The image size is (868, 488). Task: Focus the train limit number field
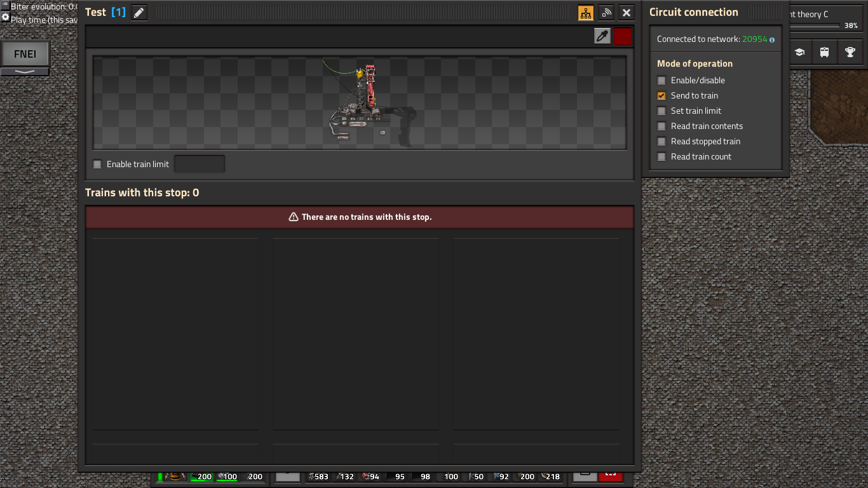click(200, 164)
